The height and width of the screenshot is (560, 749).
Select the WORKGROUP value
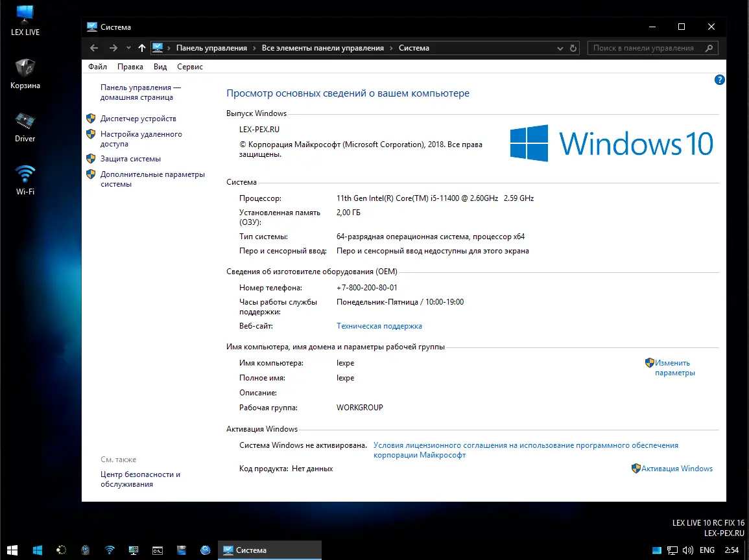tap(359, 407)
